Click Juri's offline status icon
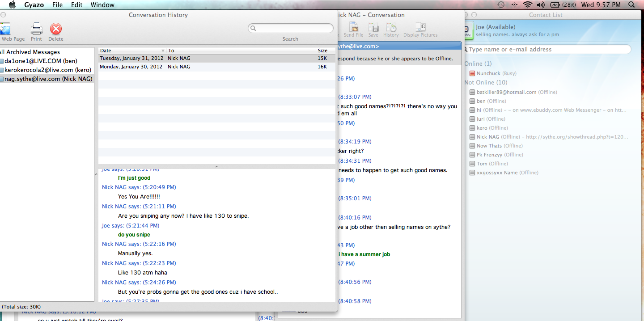644x321 pixels. (472, 119)
